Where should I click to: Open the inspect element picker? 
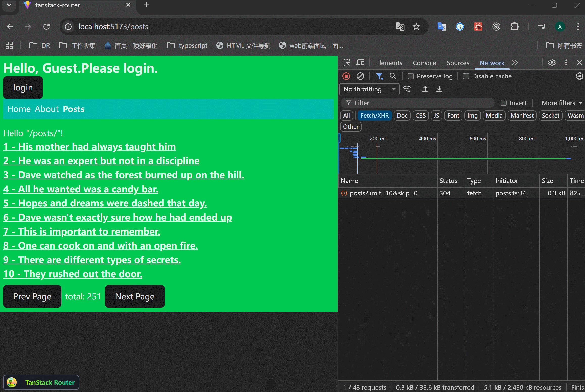click(x=346, y=63)
